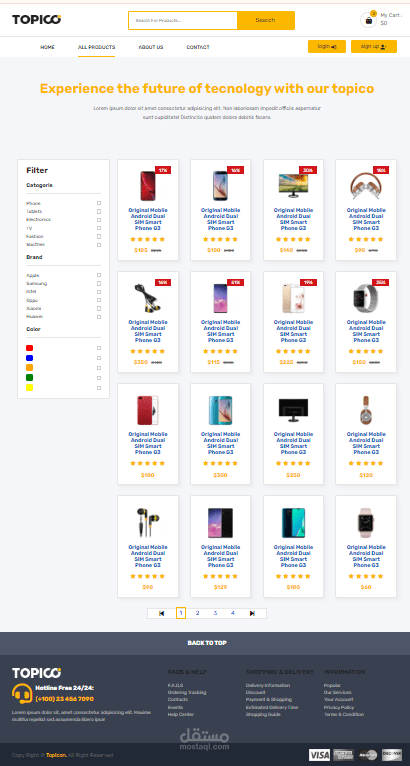The image size is (410, 766).
Task: Open the Help Center footer link
Action: click(181, 714)
